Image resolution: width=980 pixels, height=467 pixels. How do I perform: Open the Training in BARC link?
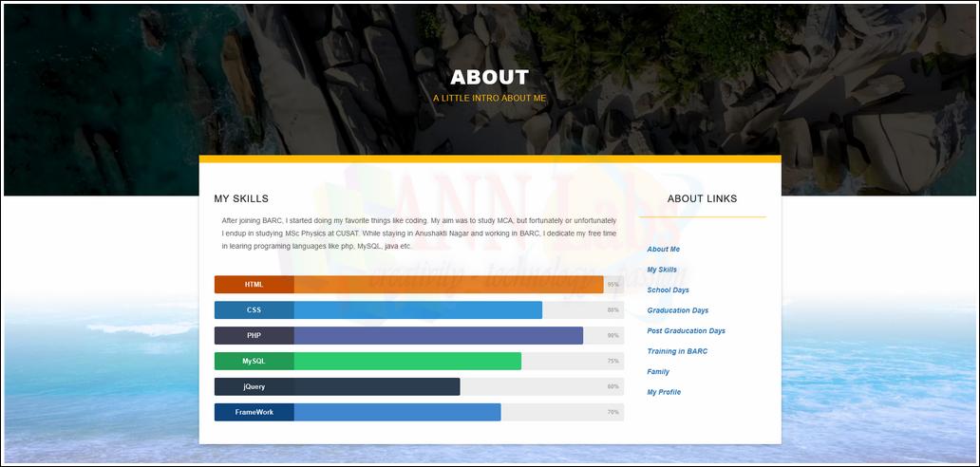(677, 352)
